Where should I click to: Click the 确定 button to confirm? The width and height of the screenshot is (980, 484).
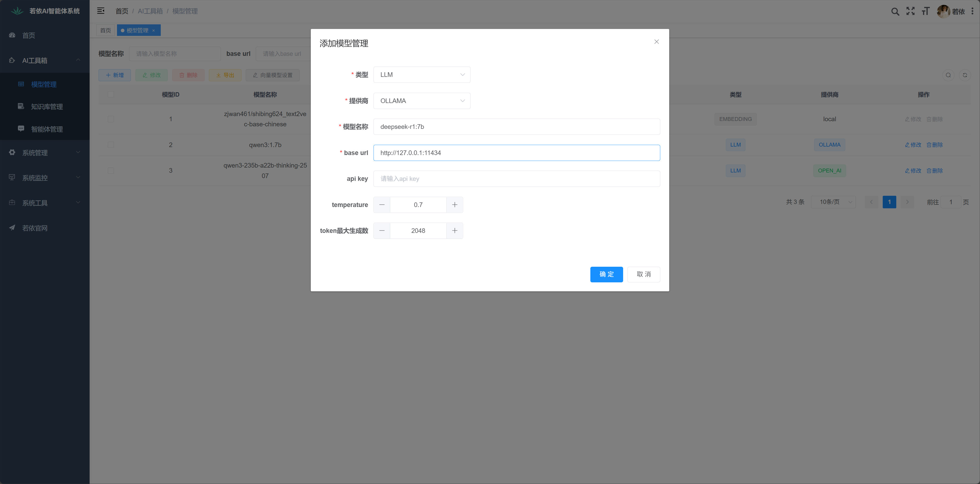[606, 274]
